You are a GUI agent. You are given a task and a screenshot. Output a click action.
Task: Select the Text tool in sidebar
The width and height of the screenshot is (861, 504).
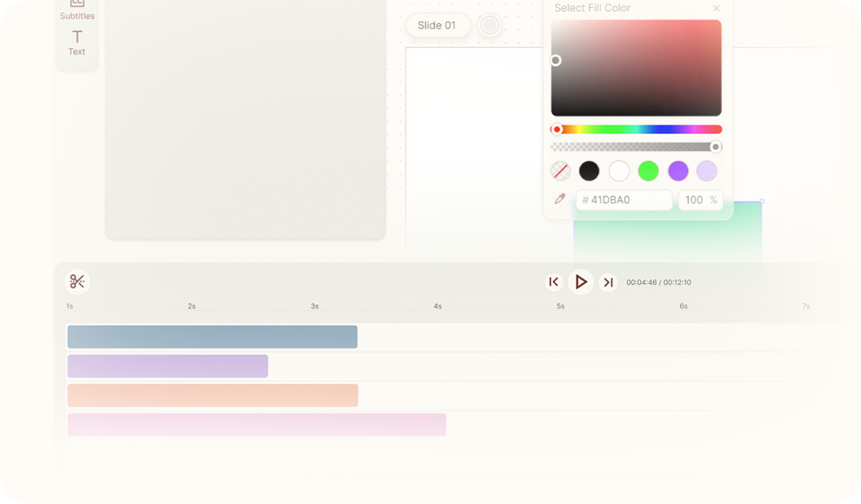[78, 41]
